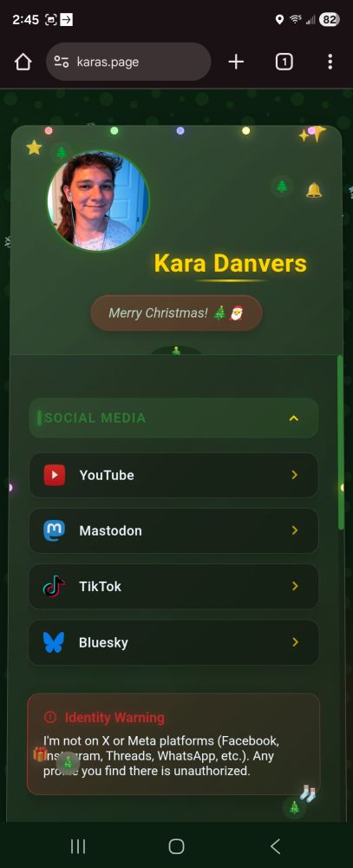This screenshot has height=868, width=353.
Task: Open the browser three-dot menu
Action: pyautogui.click(x=330, y=62)
